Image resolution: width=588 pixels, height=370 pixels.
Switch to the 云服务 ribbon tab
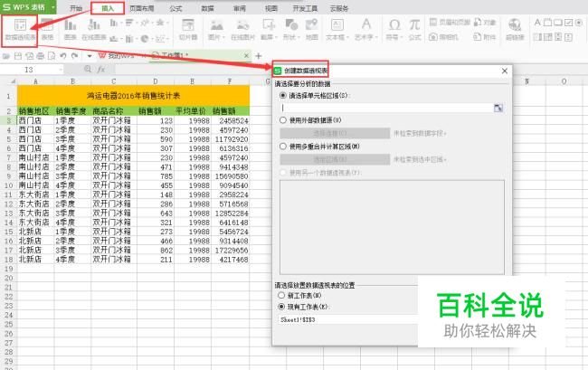(339, 8)
